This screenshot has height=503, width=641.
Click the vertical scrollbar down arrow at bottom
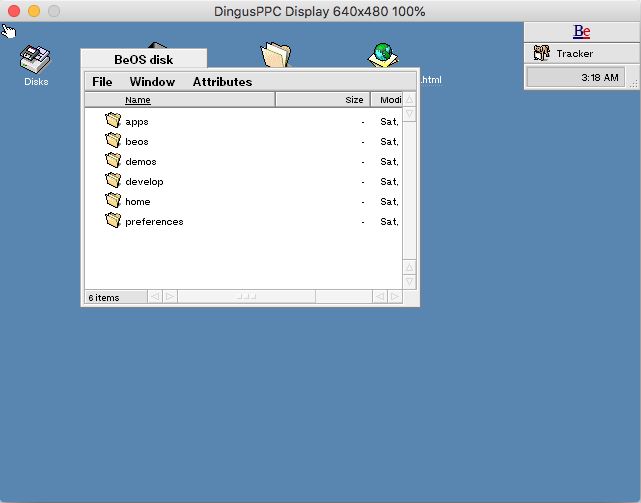pos(409,282)
